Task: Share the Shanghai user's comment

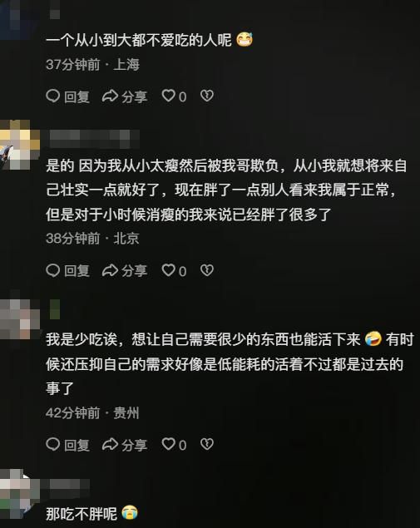Action: 125,96
